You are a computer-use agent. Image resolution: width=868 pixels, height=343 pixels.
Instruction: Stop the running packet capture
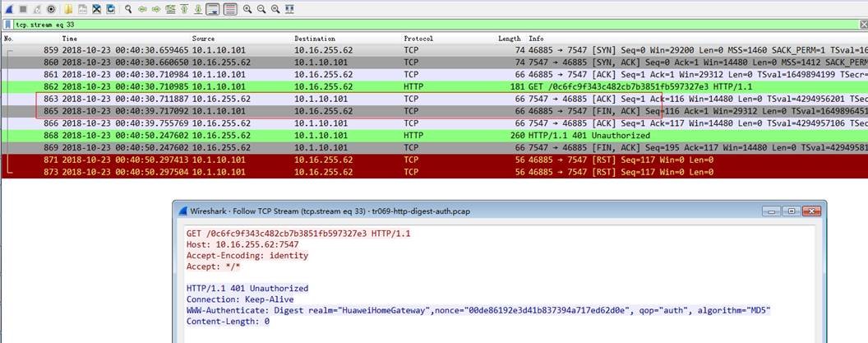pyautogui.click(x=22, y=9)
